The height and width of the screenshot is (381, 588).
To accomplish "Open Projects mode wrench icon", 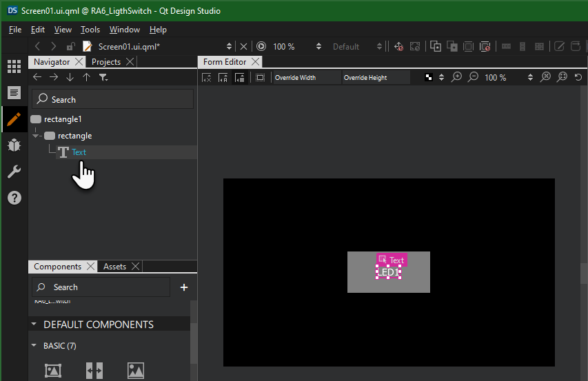I will (x=14, y=172).
